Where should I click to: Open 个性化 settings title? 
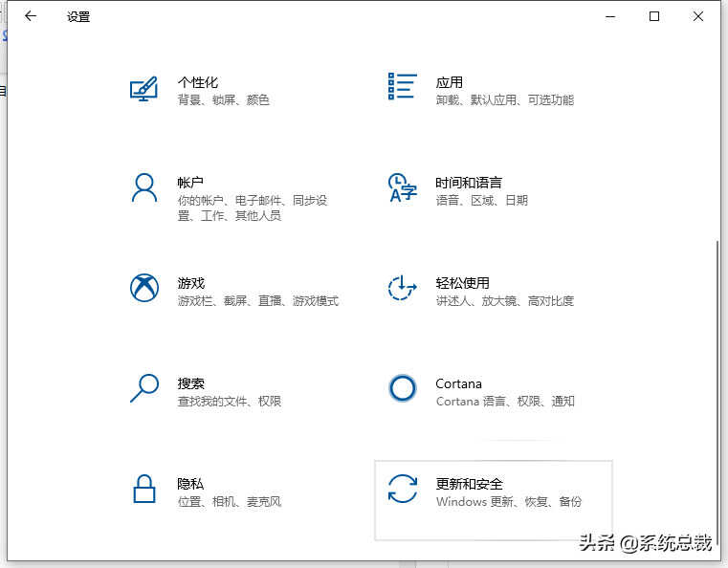click(198, 82)
